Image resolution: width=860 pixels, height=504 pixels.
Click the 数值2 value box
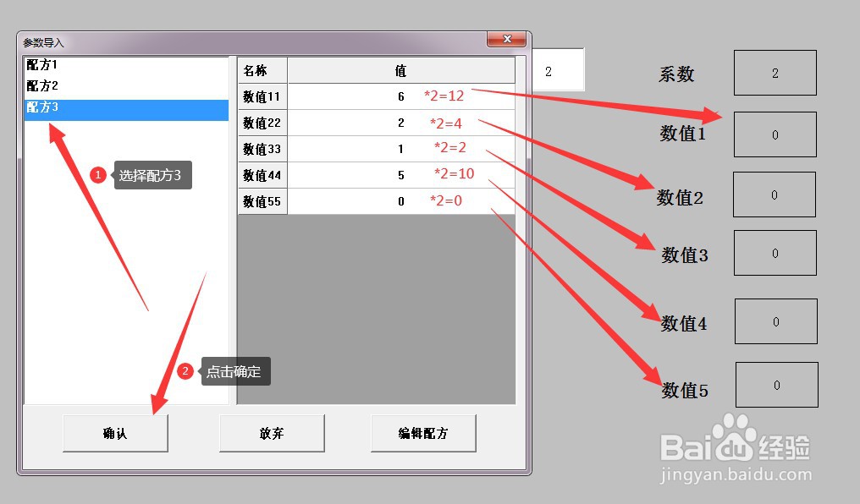[x=774, y=194]
